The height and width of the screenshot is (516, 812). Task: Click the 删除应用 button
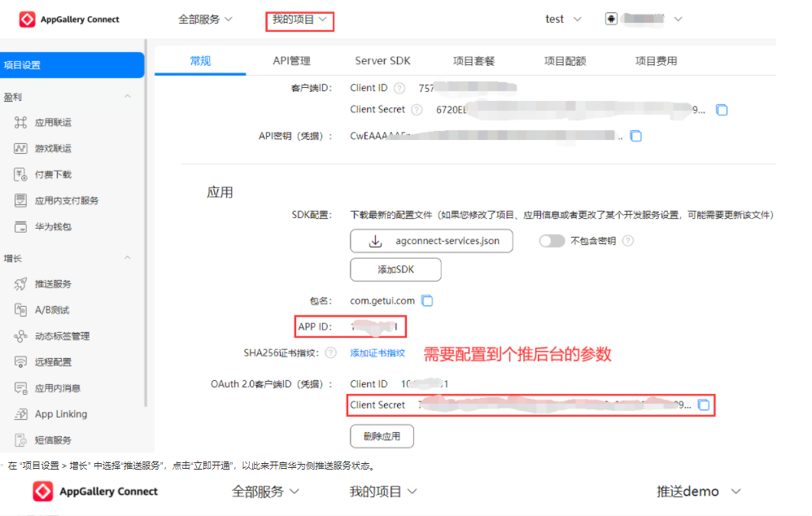click(x=382, y=436)
